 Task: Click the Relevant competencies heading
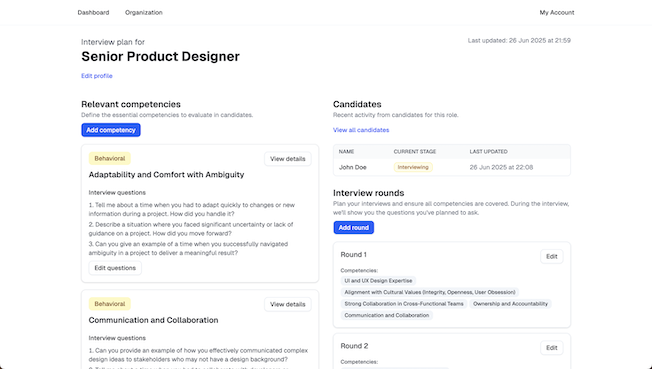(131, 104)
